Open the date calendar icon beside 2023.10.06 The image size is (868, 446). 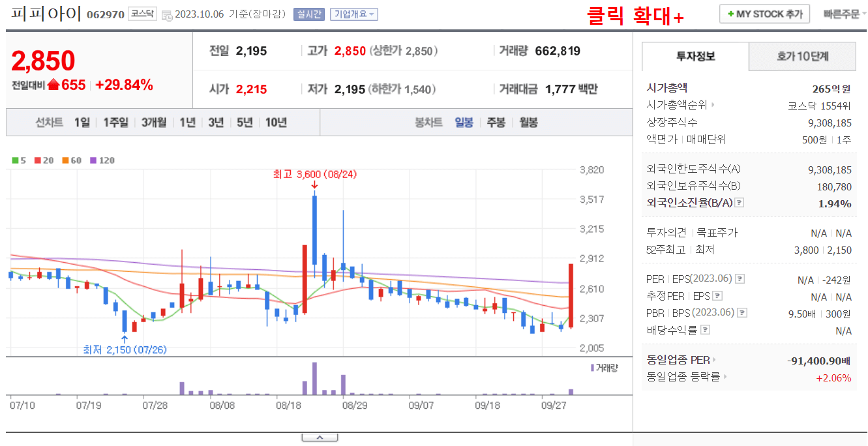[167, 14]
